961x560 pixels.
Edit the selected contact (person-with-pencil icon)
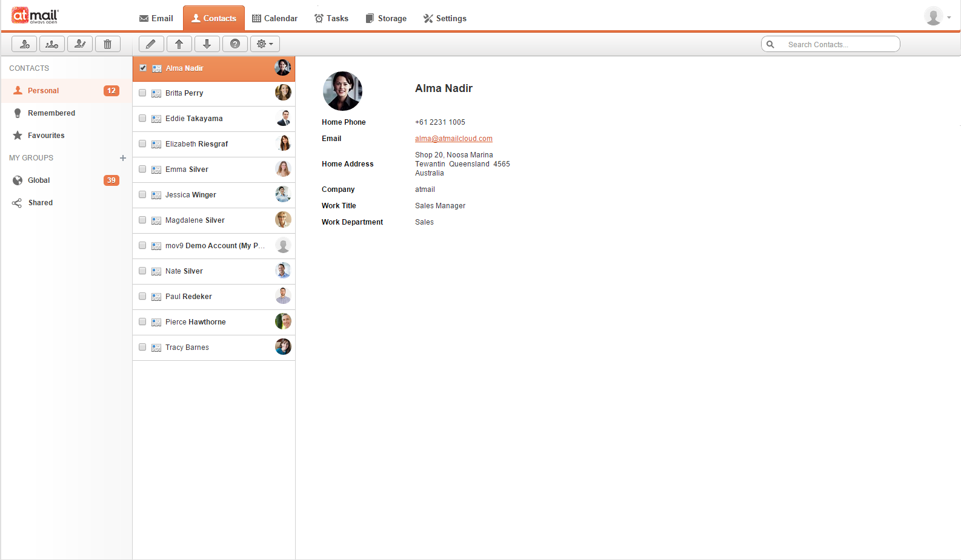pos(80,44)
